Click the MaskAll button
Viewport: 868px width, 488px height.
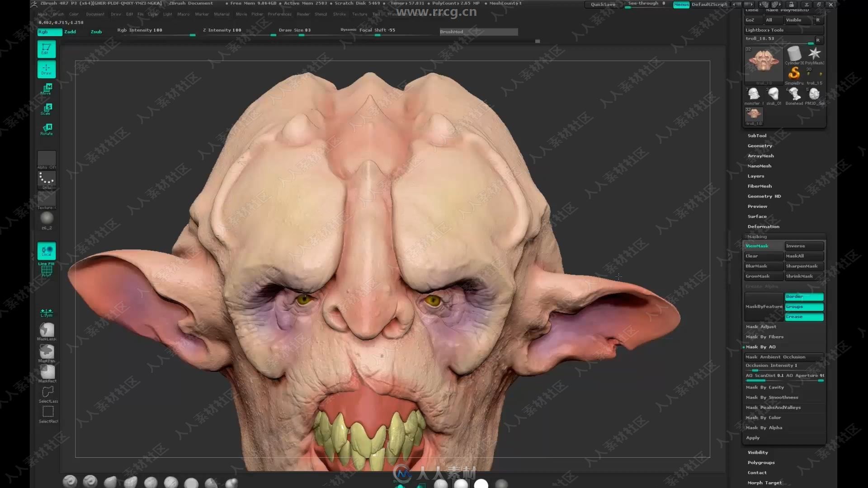(804, 256)
